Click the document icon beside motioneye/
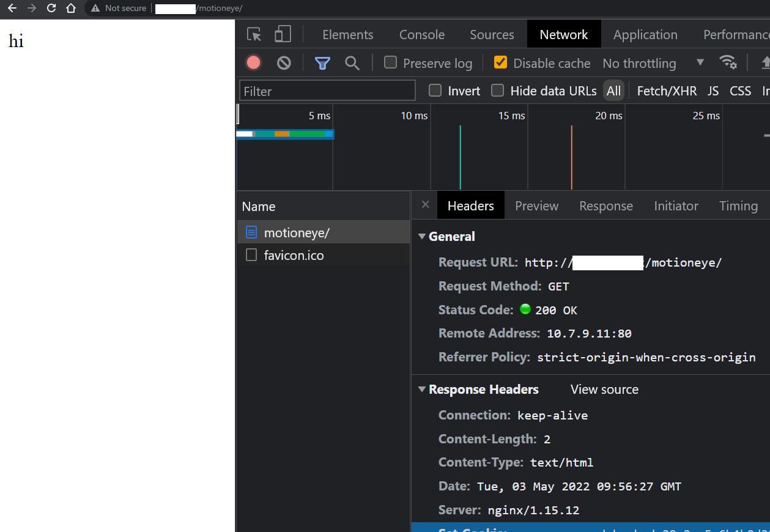770x532 pixels. (x=251, y=232)
